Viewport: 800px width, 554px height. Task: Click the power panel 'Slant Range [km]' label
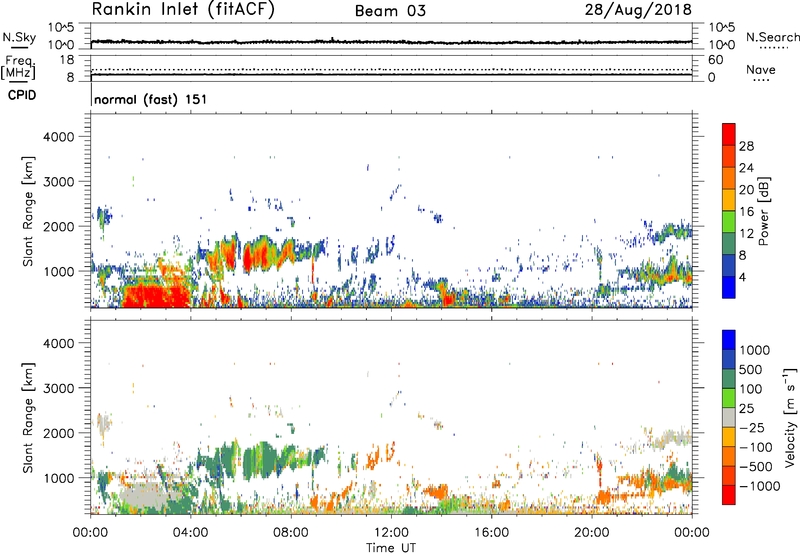pyautogui.click(x=28, y=211)
